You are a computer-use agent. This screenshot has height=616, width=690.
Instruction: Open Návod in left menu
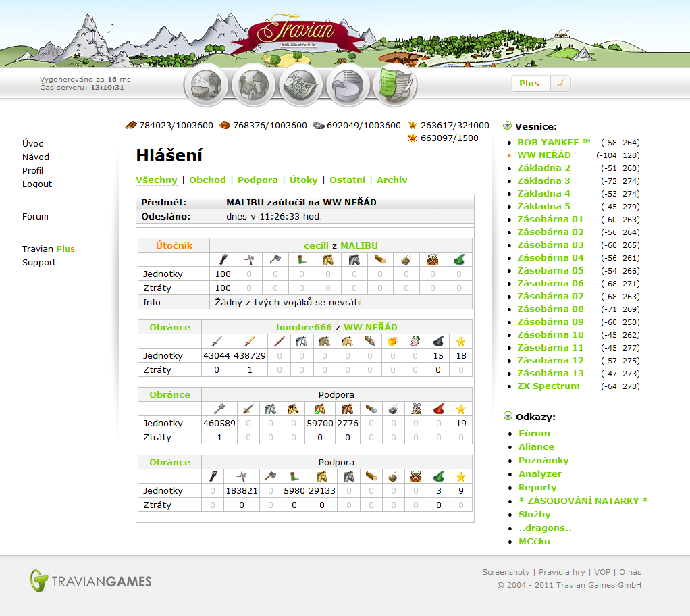(x=36, y=157)
